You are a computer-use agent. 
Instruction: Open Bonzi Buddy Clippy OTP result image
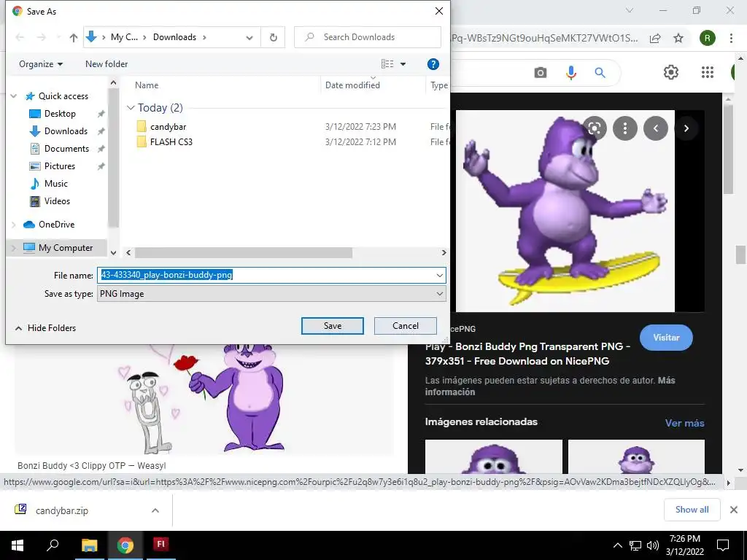pyautogui.click(x=204, y=399)
